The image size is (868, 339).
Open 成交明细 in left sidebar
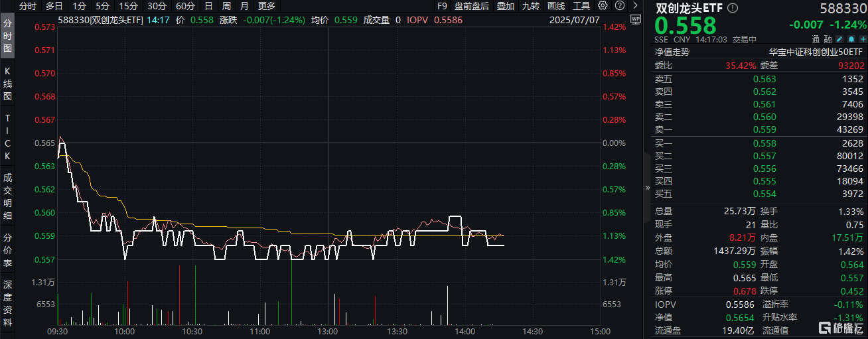tap(7, 197)
